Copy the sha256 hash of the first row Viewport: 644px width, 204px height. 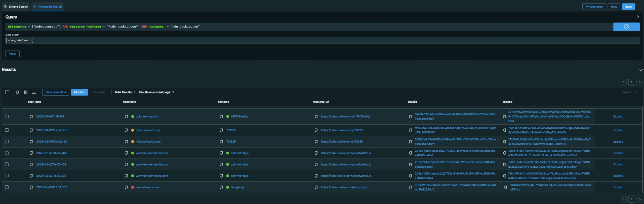tap(410, 116)
